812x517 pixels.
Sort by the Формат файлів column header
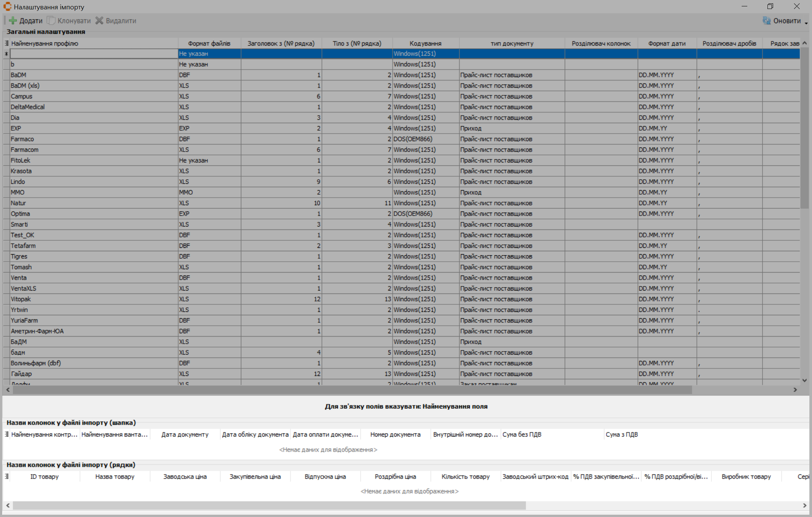[x=209, y=43]
